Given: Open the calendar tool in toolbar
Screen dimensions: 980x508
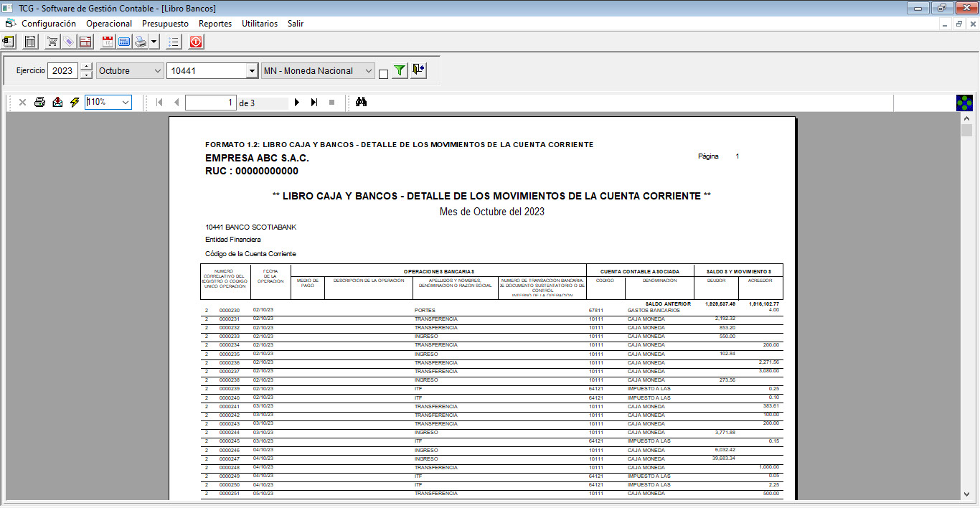Looking at the screenshot, I should tap(108, 42).
